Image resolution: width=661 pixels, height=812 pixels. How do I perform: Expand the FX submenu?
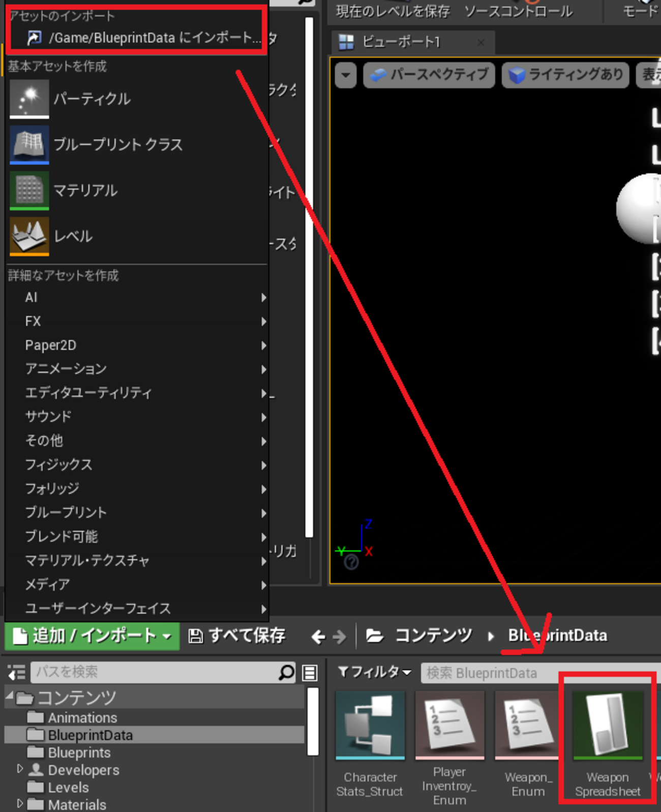(137, 321)
